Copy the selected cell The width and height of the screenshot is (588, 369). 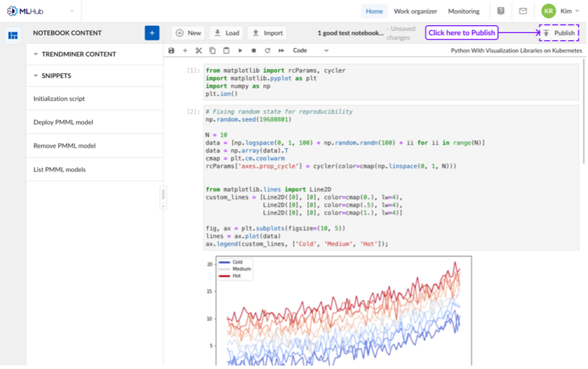[x=212, y=51]
